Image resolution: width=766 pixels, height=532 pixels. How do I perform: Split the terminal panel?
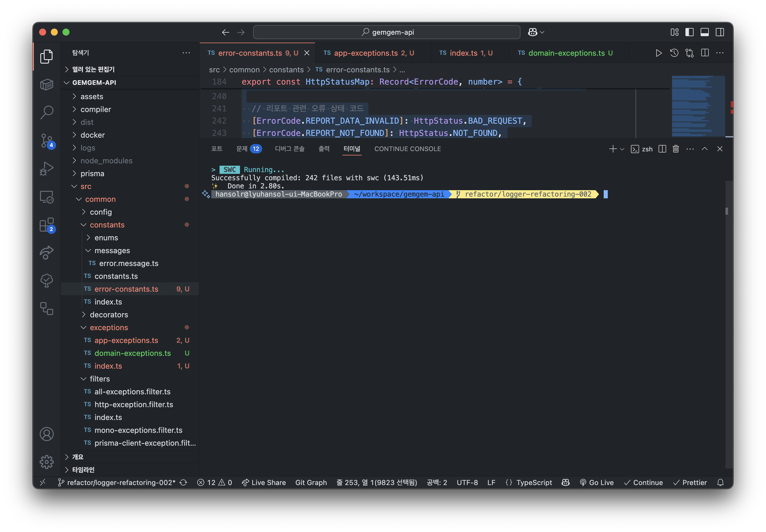click(x=662, y=149)
